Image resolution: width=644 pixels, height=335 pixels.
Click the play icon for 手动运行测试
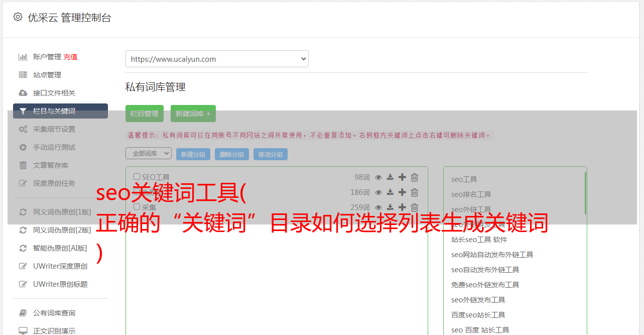[23, 147]
